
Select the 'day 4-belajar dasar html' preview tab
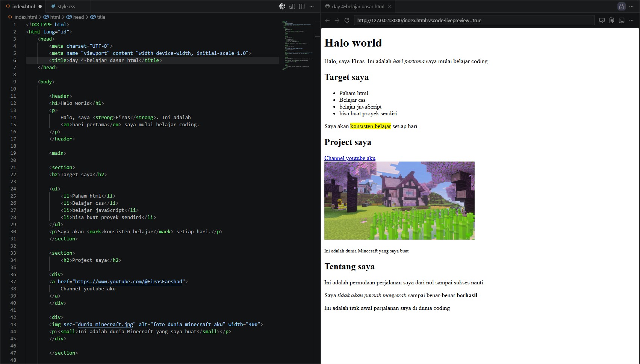357,6
